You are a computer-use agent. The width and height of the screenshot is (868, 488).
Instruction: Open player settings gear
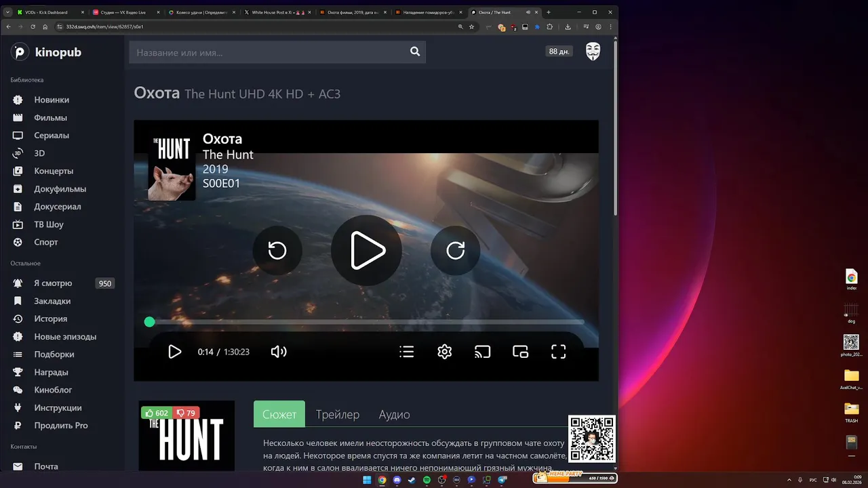point(445,352)
